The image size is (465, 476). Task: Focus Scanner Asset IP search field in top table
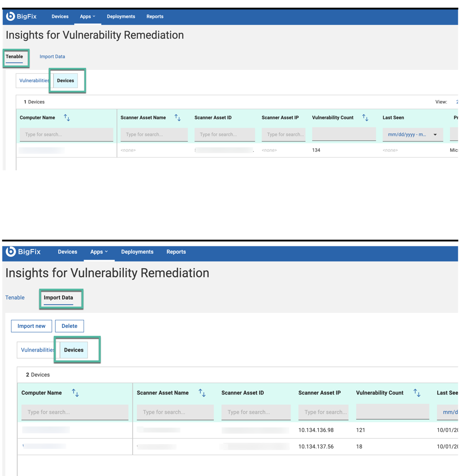tap(284, 134)
